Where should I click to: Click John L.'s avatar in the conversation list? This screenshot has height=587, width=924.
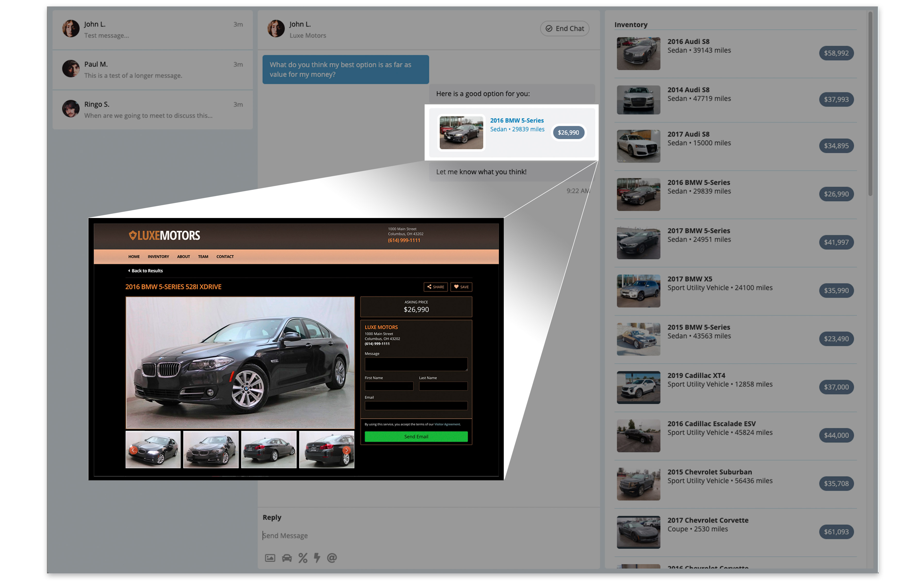[x=71, y=28]
